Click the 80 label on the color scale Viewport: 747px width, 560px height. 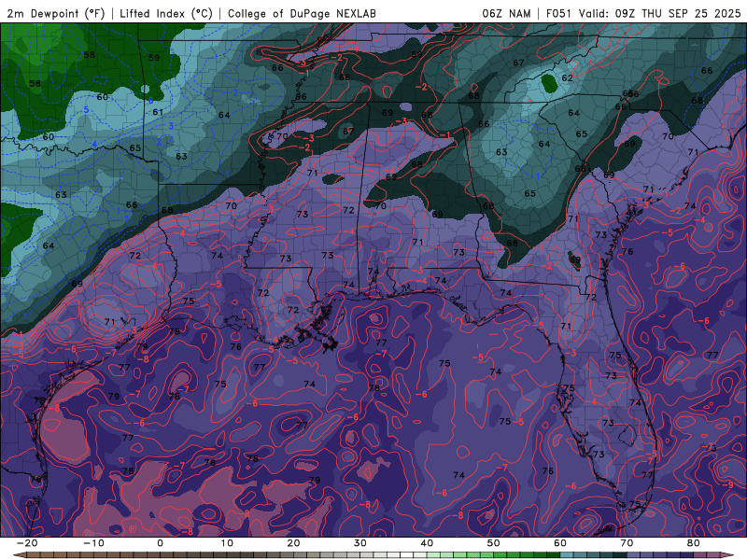tap(694, 543)
